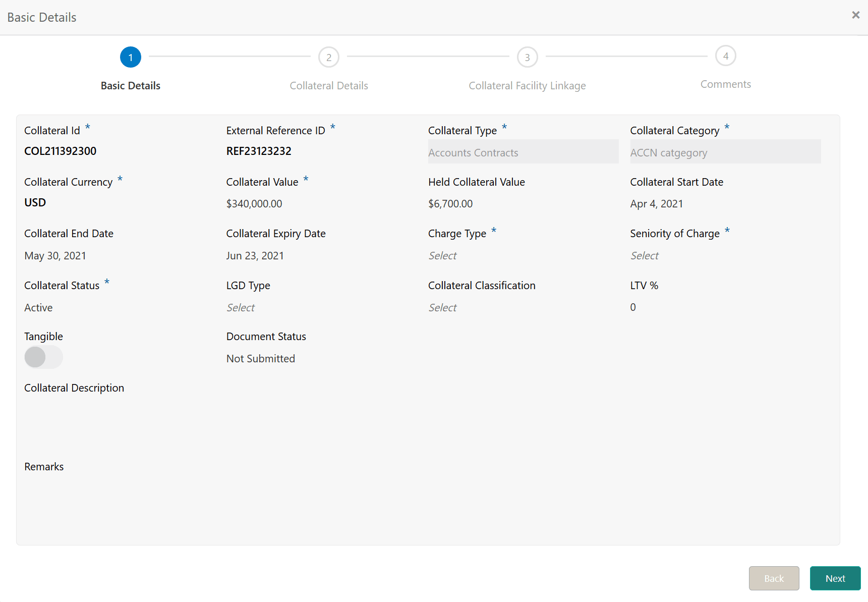Click the Charge Type label

point(457,234)
